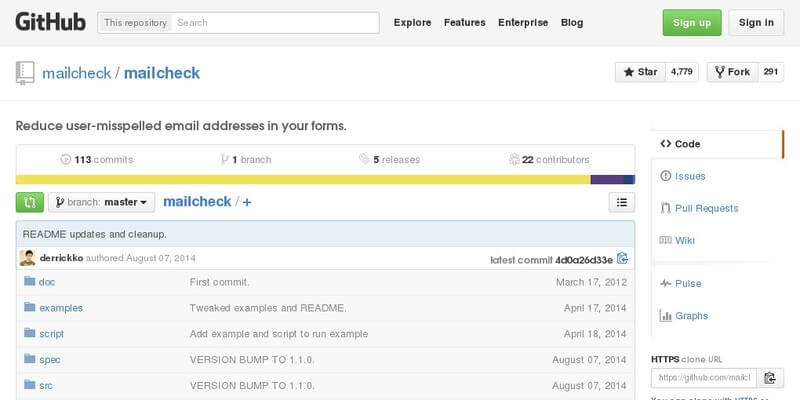Image resolution: width=800 pixels, height=400 pixels.
Task: Star the mailcheck repository
Action: coord(640,72)
